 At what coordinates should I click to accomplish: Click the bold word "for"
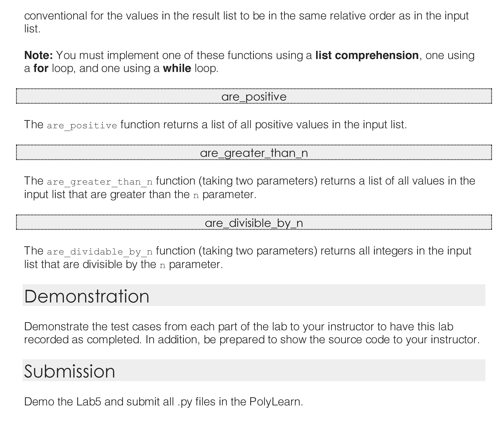[x=41, y=68]
